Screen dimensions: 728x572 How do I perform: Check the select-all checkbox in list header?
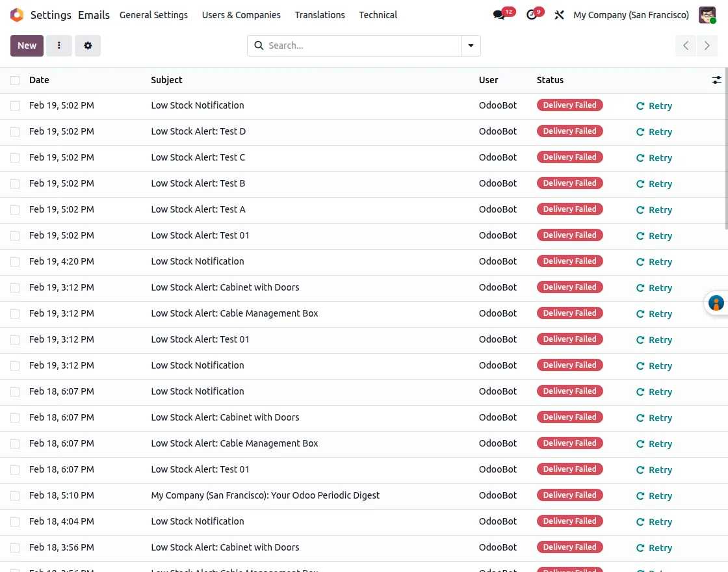point(15,80)
